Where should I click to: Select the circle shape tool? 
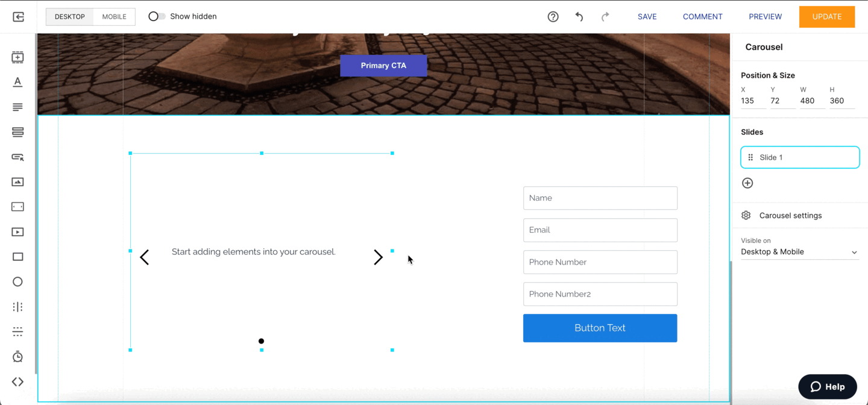pos(17,281)
